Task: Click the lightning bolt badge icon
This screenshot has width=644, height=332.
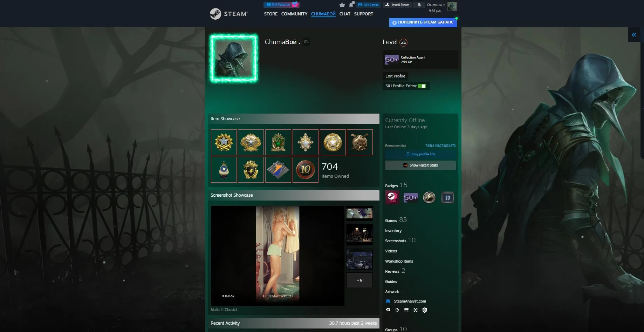Action: click(x=429, y=197)
